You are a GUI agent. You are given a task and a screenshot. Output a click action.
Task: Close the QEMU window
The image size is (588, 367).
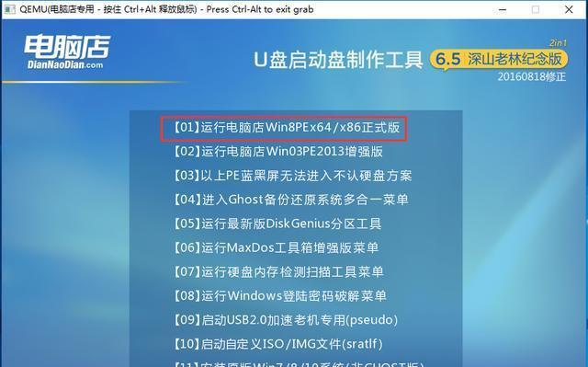point(569,9)
